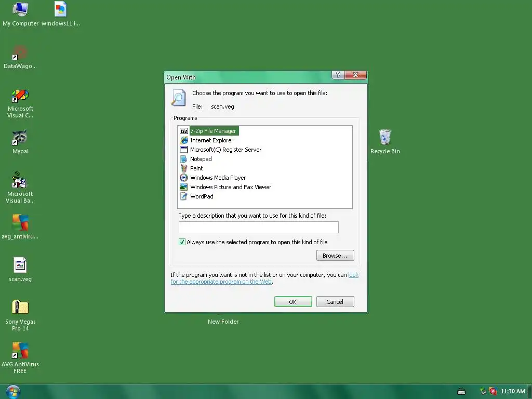The height and width of the screenshot is (399, 532).
Task: Click the Open With dialog help button
Action: [x=338, y=75]
